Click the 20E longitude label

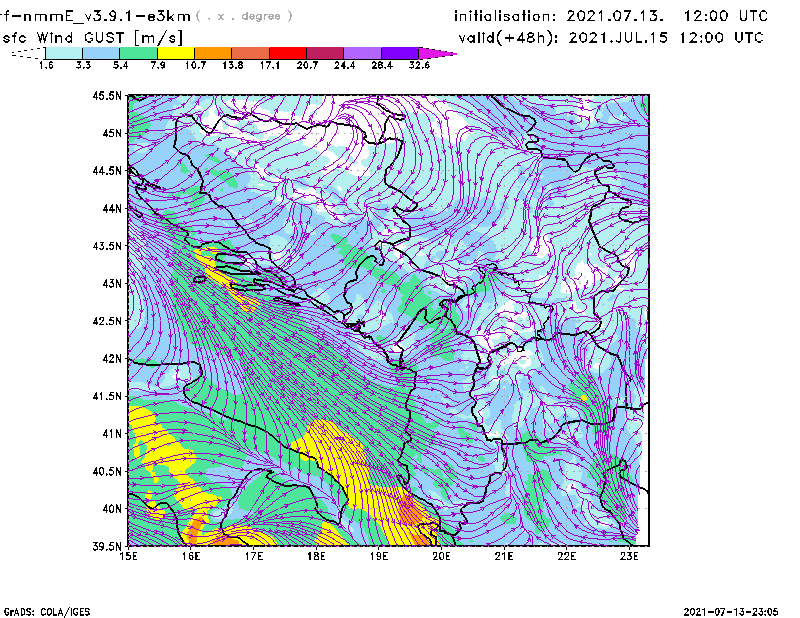coord(441,556)
